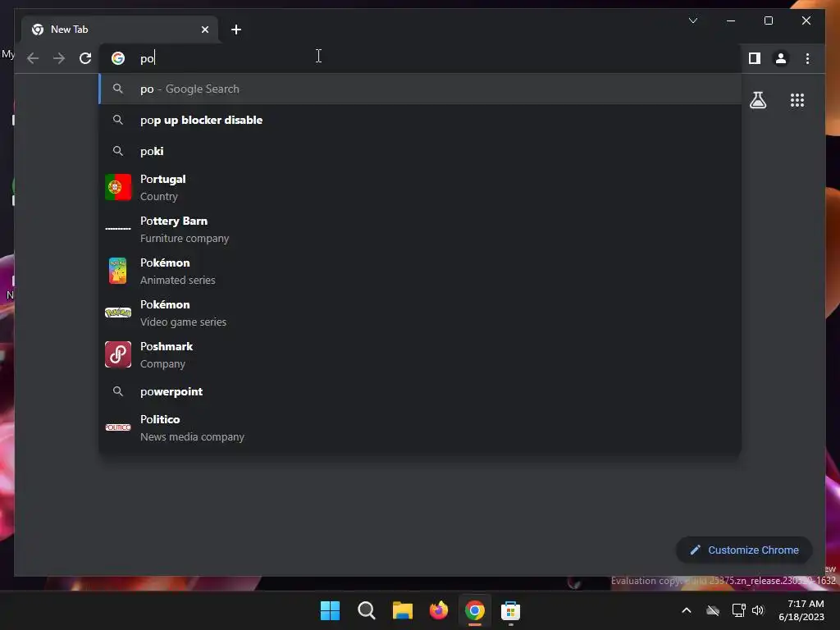Screen dimensions: 840x630
Task: Click the Google logo in the address bar
Action: pyautogui.click(x=118, y=58)
